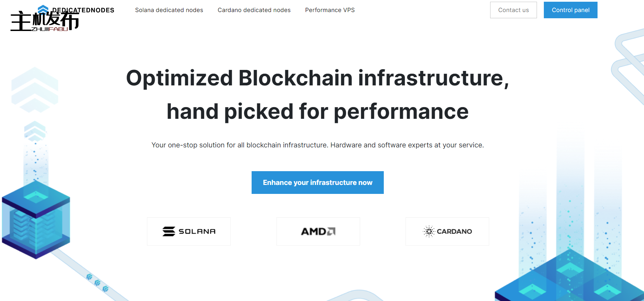Click the AMD logo
The image size is (644, 301).
click(x=317, y=231)
